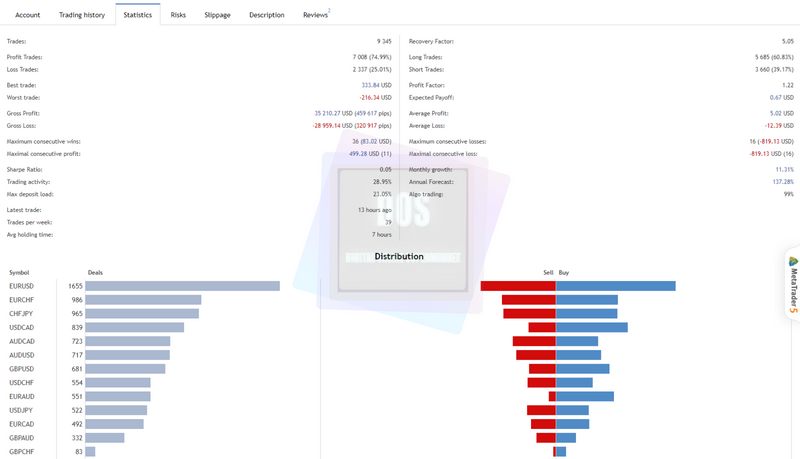The height and width of the screenshot is (459, 800).
Task: Click the Best trade value 333.84
Action: (370, 85)
